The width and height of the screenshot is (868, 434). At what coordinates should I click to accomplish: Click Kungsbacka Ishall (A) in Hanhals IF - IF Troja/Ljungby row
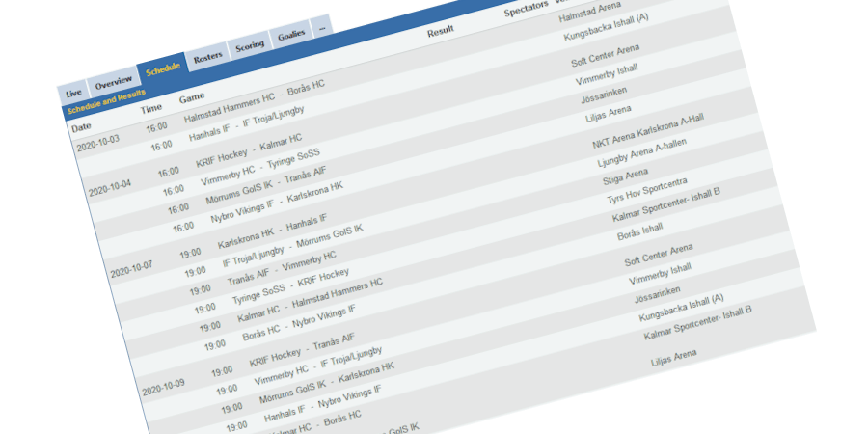[607, 27]
